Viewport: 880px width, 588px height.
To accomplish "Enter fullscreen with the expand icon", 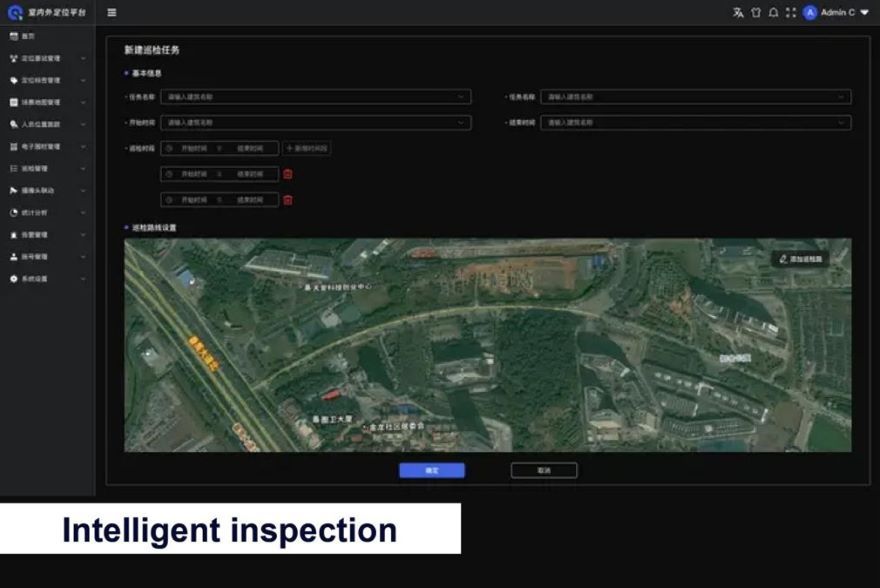I will pyautogui.click(x=791, y=13).
